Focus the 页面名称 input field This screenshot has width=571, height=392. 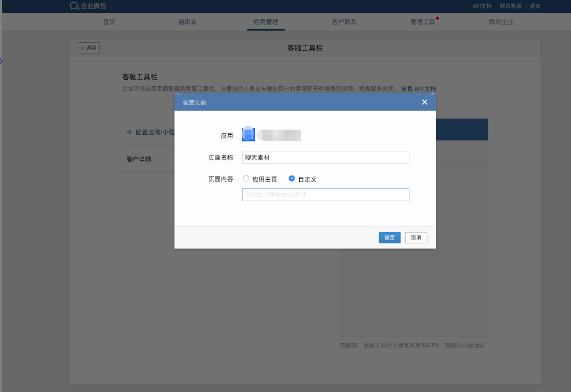coord(326,157)
